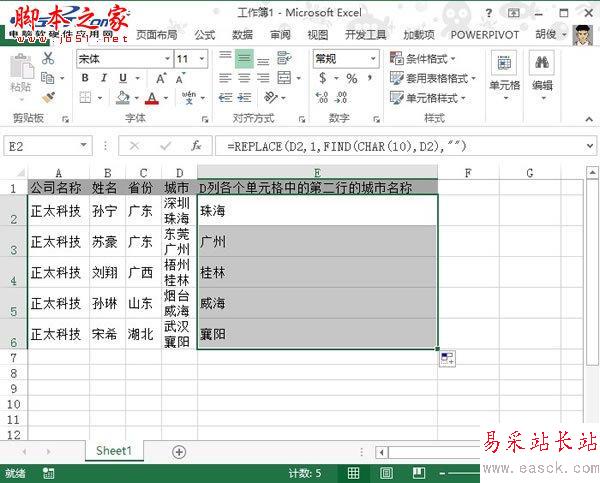Open the Name Box dropdown arrow
Screen dimensions: 600x483
(x=83, y=145)
